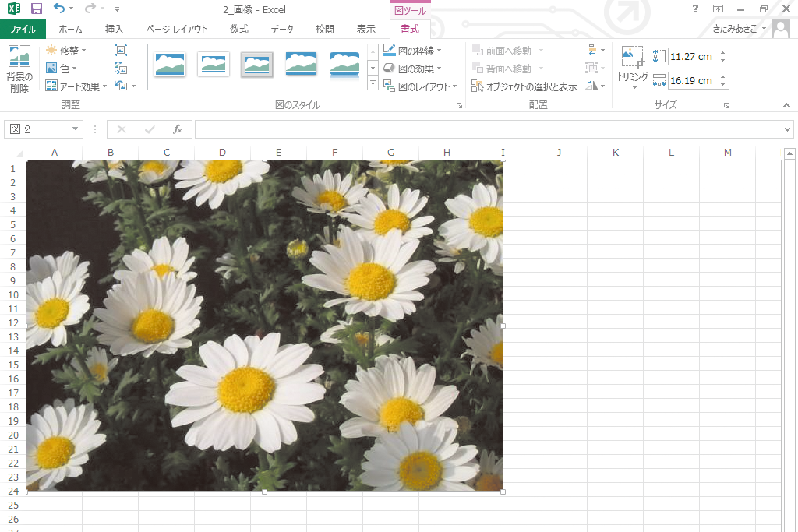Click the compress pictures icon
Screen dimensions: 798x532
coord(121,50)
